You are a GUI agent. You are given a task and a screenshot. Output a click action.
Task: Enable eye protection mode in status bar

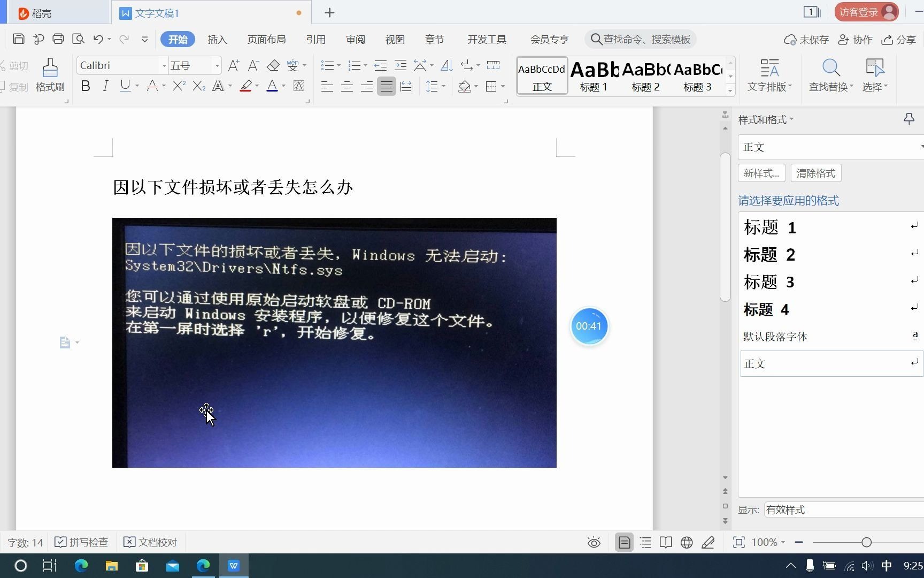point(594,542)
